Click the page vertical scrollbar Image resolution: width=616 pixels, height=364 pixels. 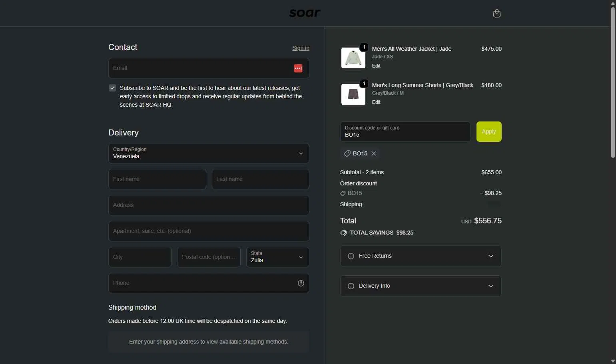[613, 82]
